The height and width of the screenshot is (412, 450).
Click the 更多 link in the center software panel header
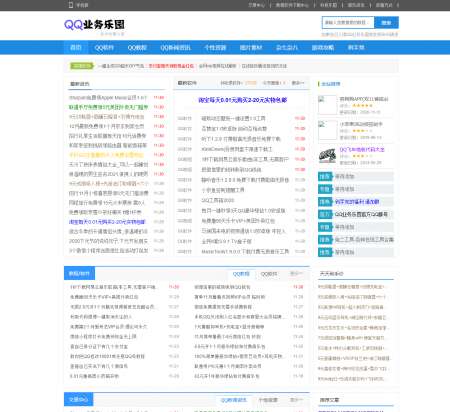298,83
